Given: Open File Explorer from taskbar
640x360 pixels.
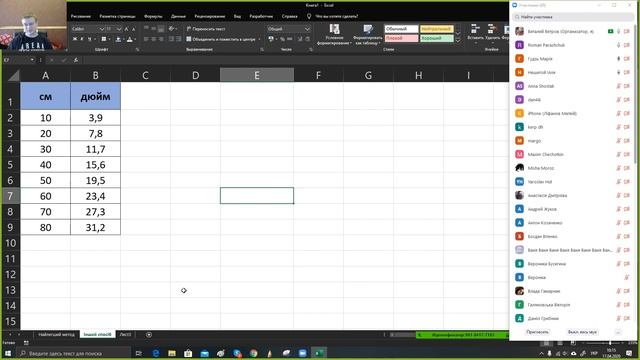Looking at the screenshot, I should point(172,353).
